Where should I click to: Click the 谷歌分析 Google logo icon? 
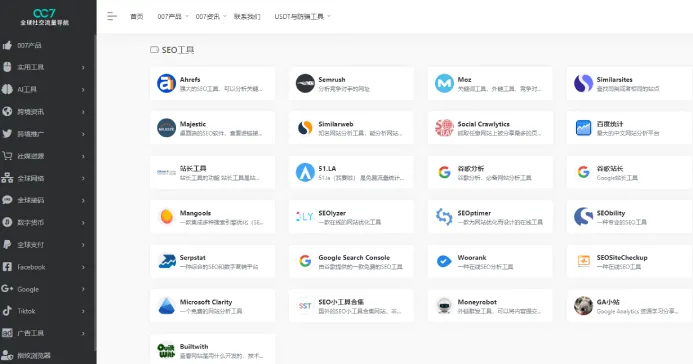point(444,172)
